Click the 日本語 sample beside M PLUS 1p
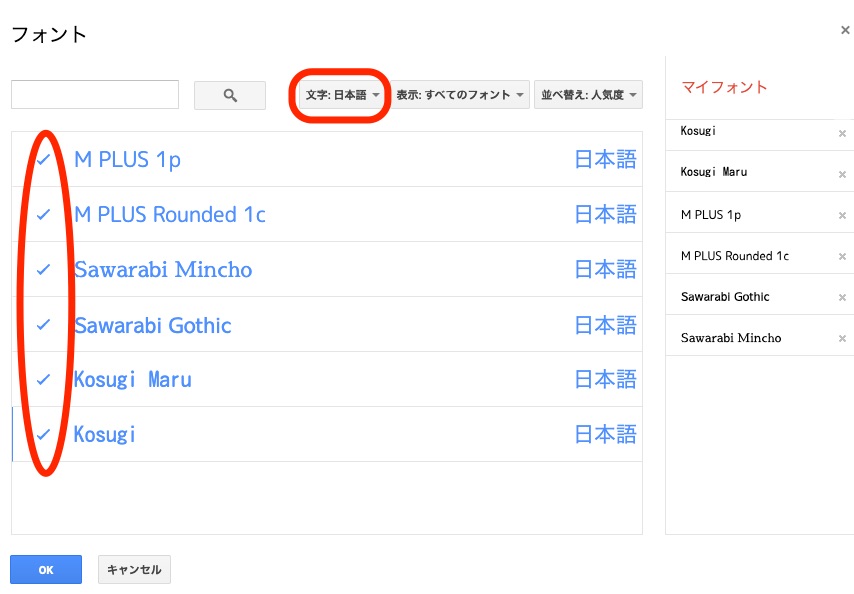 coord(606,160)
